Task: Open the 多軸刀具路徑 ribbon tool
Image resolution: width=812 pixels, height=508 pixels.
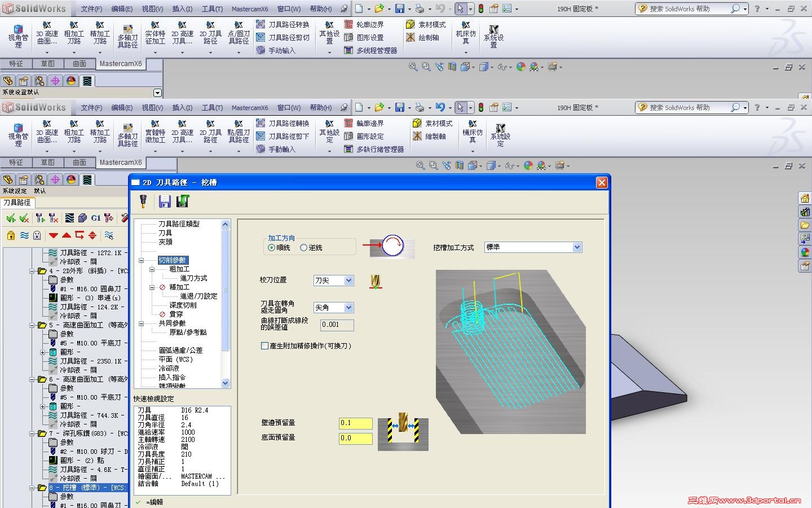Action: tap(127, 136)
